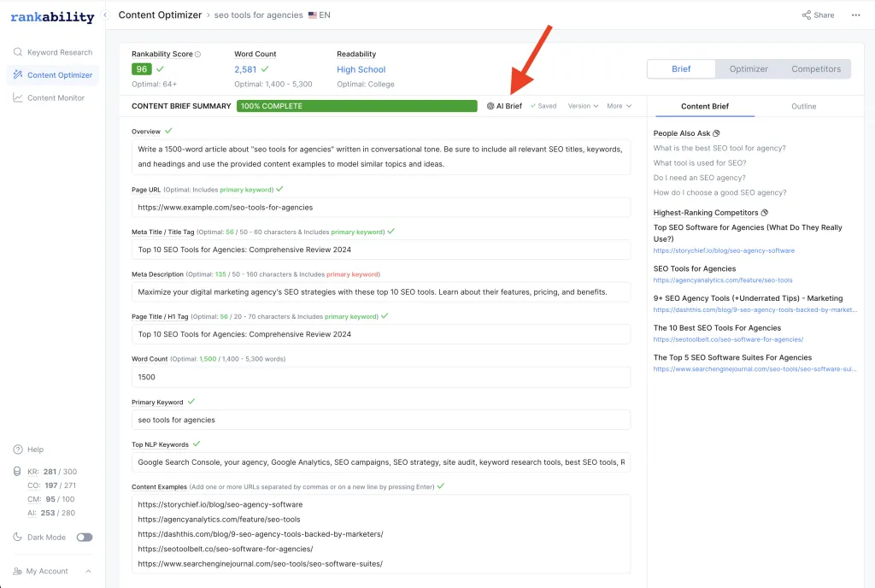Click the green check beside Rankability Score
This screenshot has width=875, height=588.
tap(160, 69)
